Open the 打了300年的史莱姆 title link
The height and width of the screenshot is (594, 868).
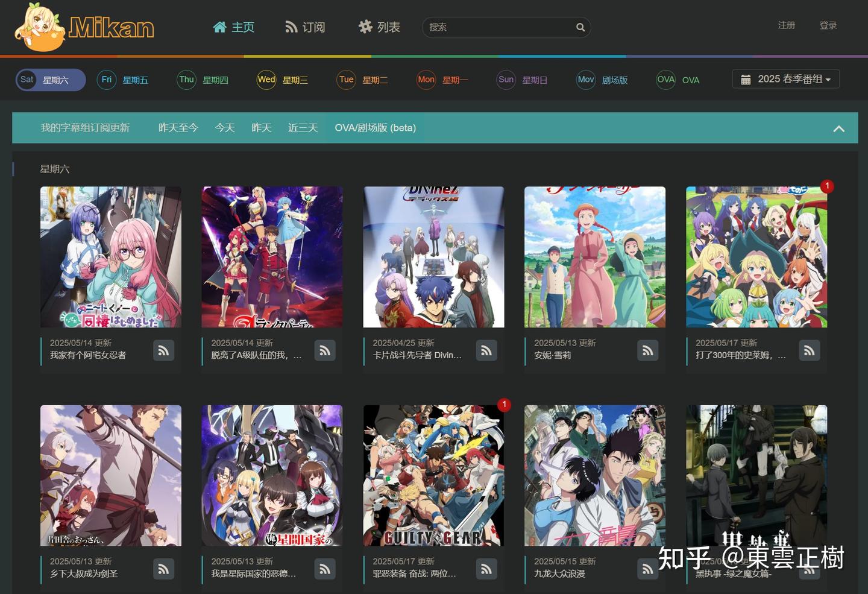click(741, 355)
